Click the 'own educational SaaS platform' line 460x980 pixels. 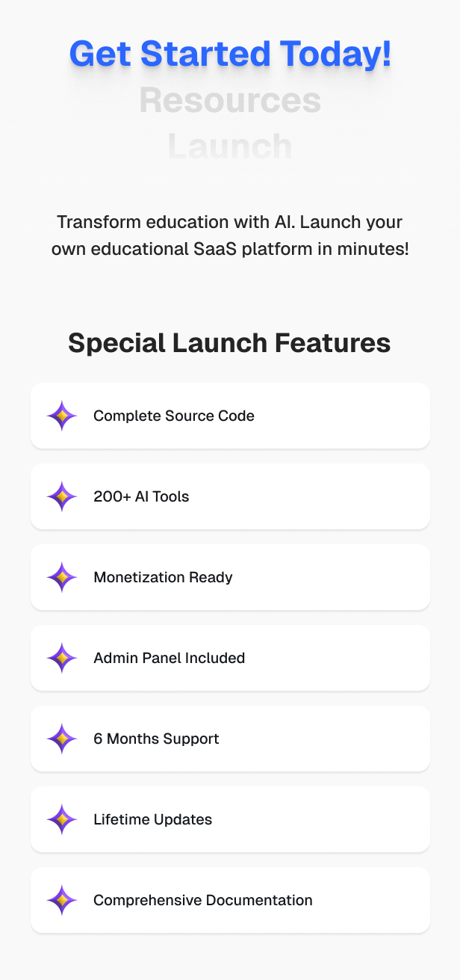click(x=230, y=249)
